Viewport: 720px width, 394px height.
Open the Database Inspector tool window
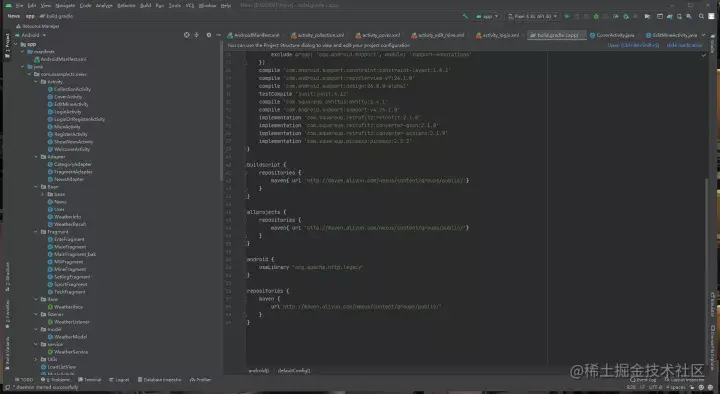pos(159,380)
